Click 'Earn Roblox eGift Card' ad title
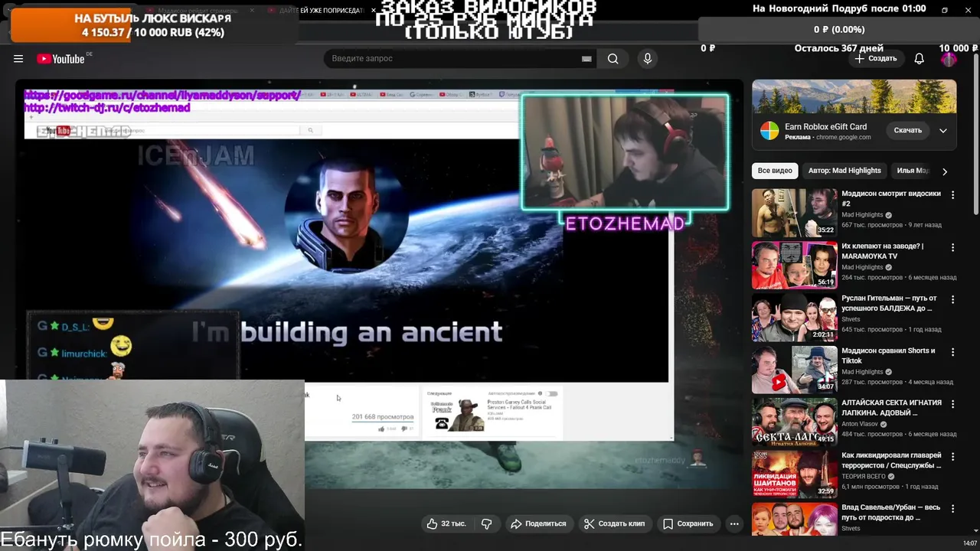Viewport: 980px width, 551px height. pyautogui.click(x=825, y=126)
